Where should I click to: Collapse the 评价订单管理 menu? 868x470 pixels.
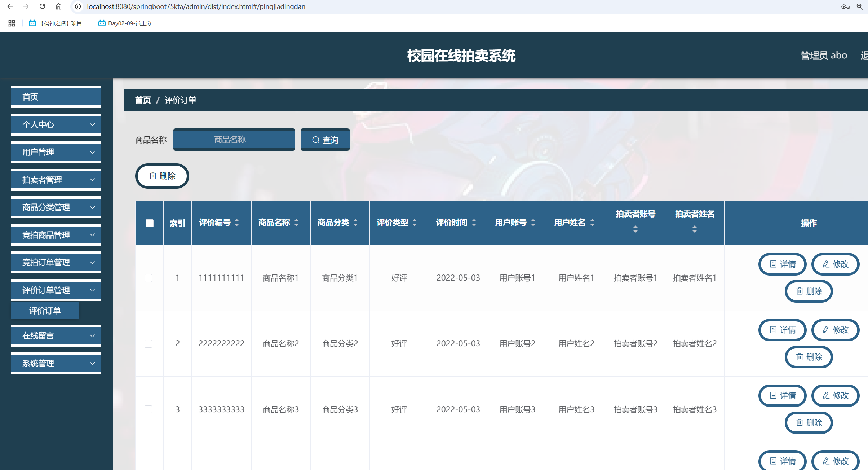[56, 290]
